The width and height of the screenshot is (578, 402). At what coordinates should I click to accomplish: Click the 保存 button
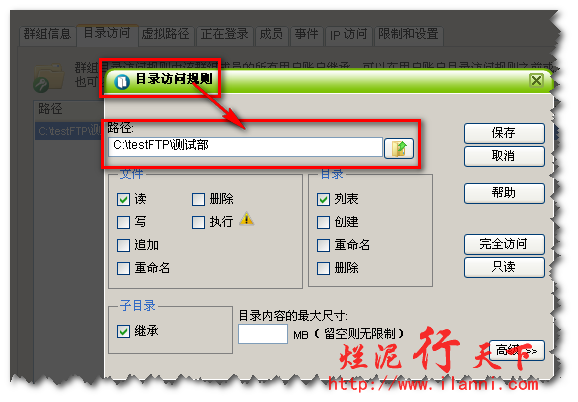point(504,133)
